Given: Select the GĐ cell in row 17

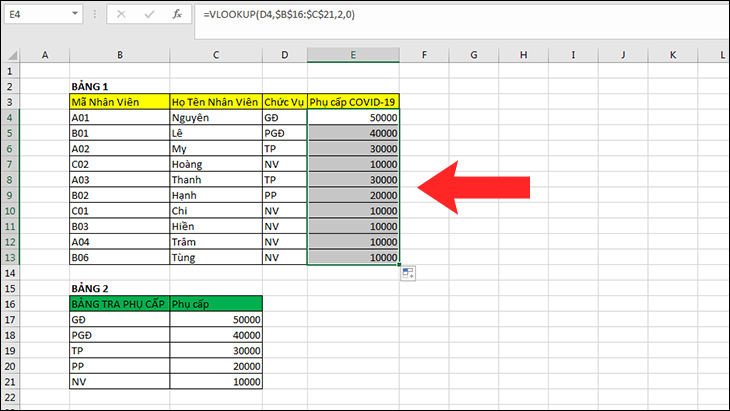Looking at the screenshot, I should click(x=120, y=320).
